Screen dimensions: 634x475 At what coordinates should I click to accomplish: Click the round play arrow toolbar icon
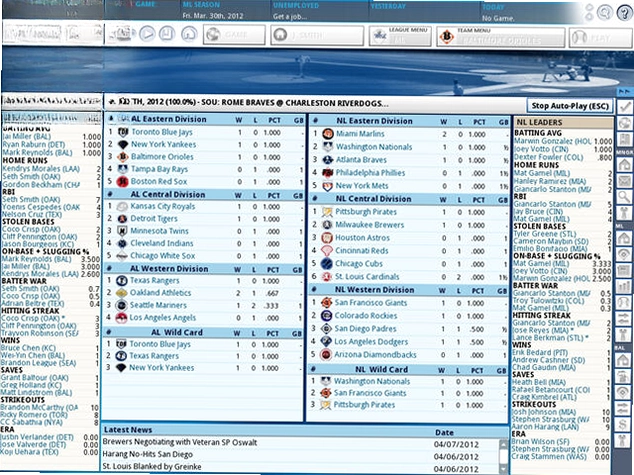(147, 34)
